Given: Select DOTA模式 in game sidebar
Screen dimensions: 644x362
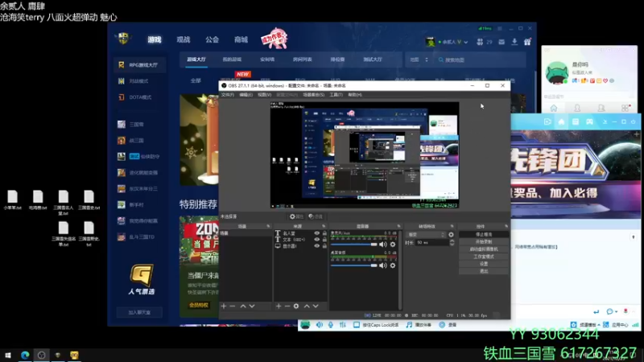Looking at the screenshot, I should tap(139, 97).
